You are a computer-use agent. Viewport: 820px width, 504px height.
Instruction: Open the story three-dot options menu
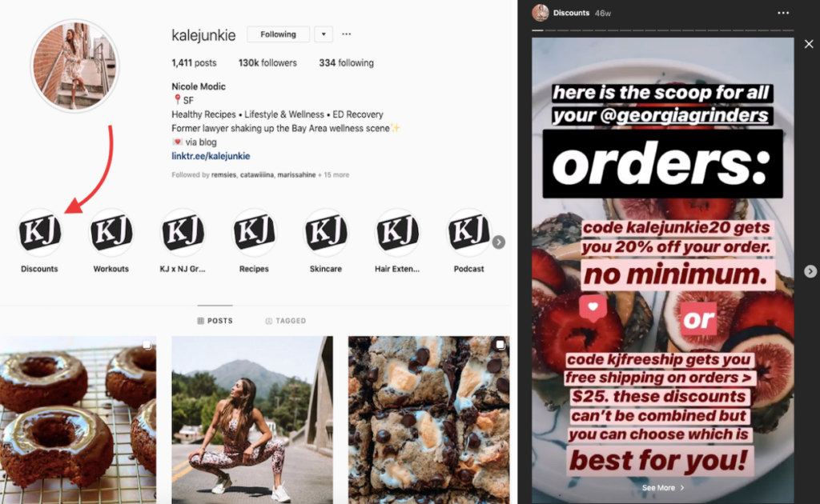point(783,13)
